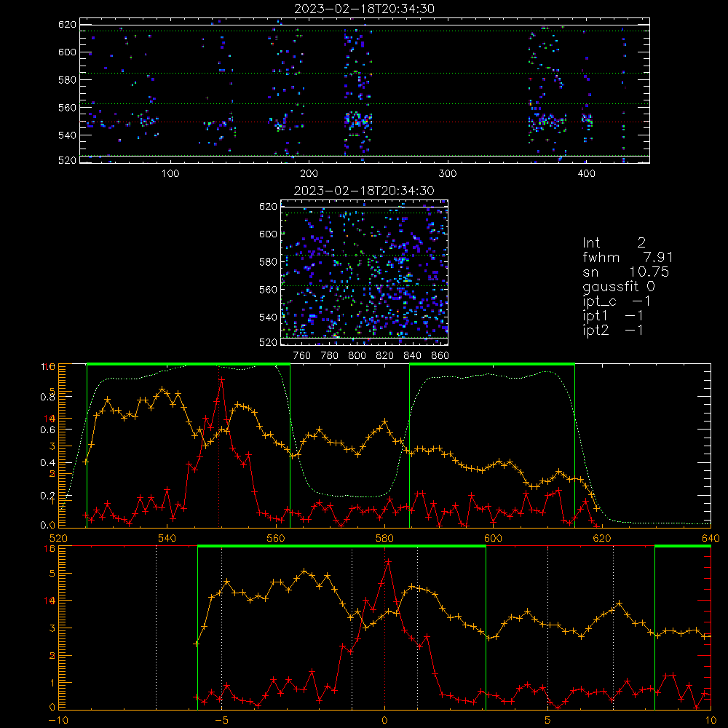Click the middle image title 2023-02-18T20:34:30
This screenshot has width=728, height=728.
tap(364, 191)
